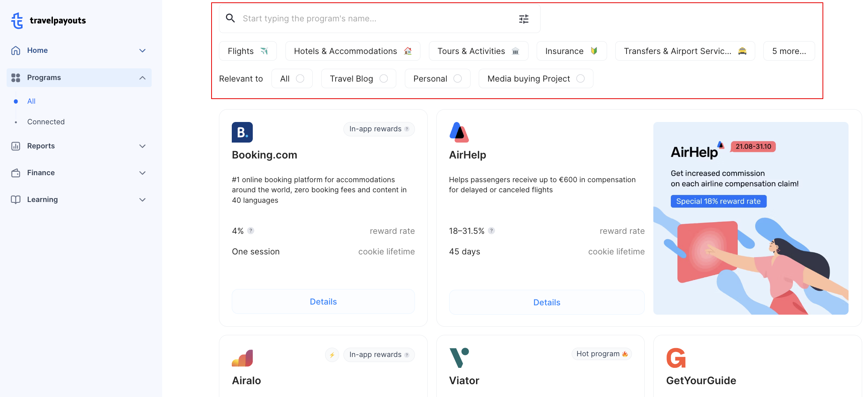Click the GetYourGuide program title
The width and height of the screenshot is (868, 397).
click(701, 381)
